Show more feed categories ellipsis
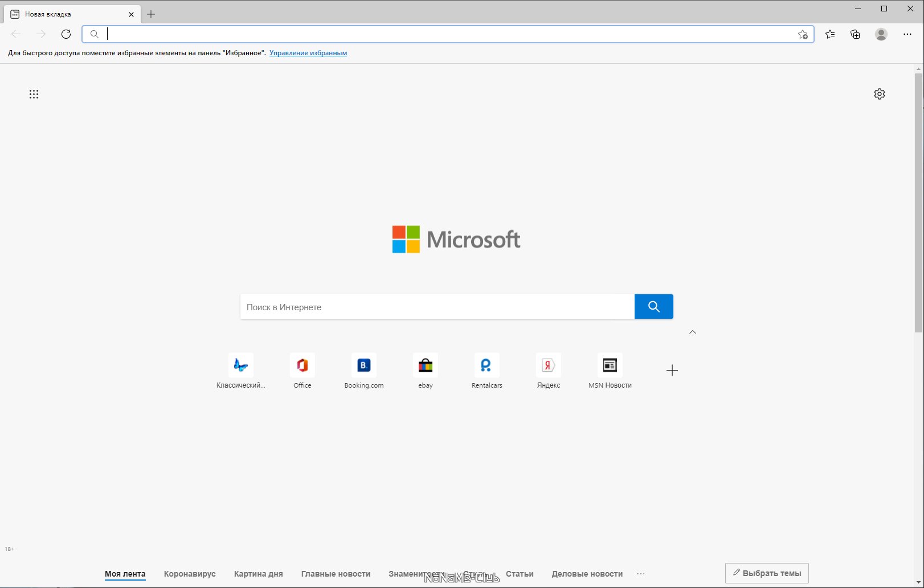The height and width of the screenshot is (588, 924). coord(641,574)
